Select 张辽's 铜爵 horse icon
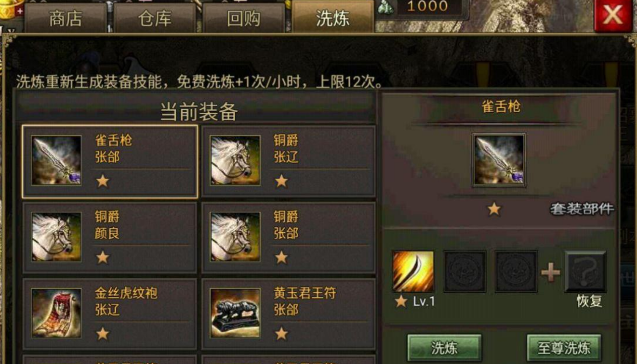 [235, 160]
